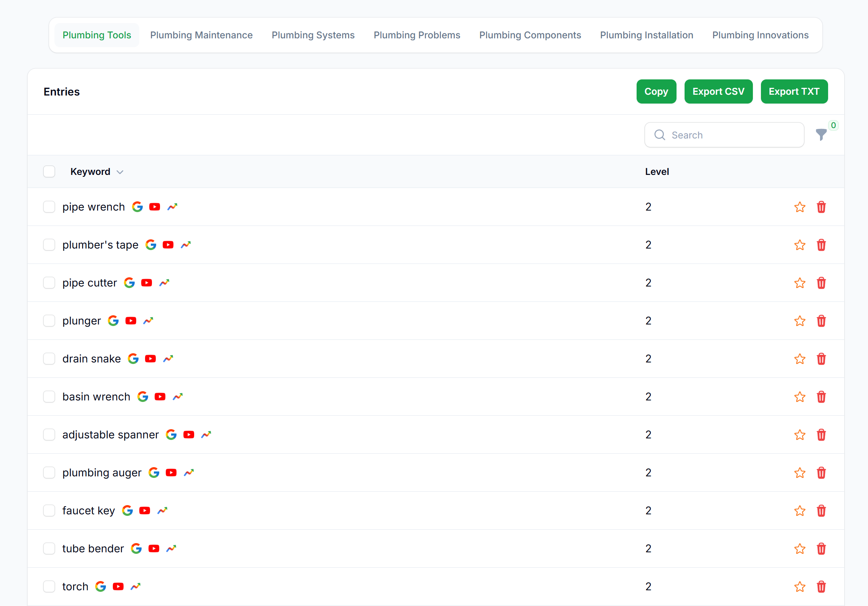
Task: Open the Plumbing Problems tab
Action: coord(417,35)
